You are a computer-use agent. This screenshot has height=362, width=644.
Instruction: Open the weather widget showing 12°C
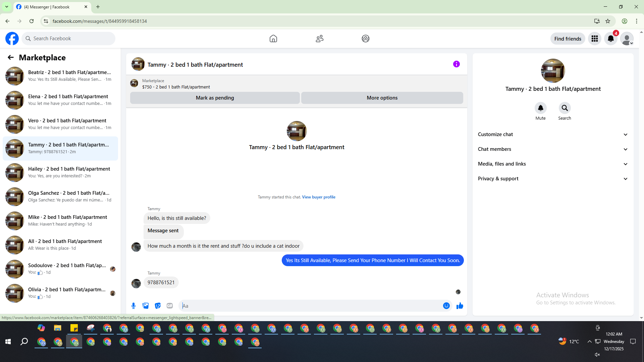click(569, 342)
